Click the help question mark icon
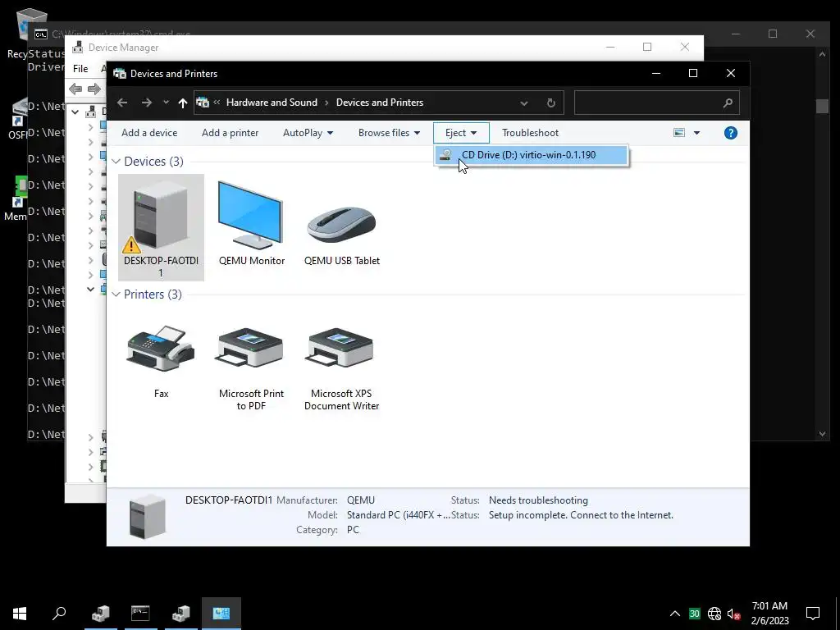 coord(731,133)
